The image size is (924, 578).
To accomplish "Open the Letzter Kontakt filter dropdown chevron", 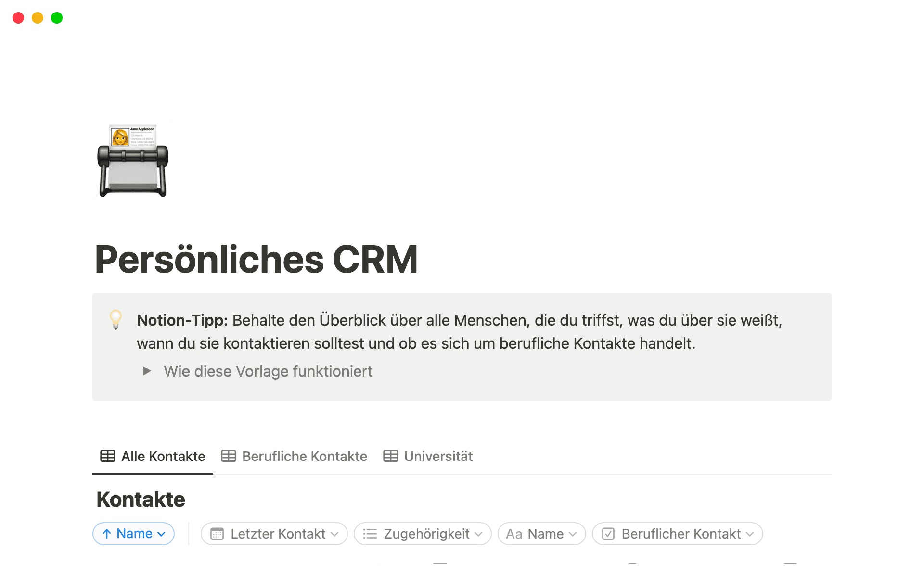I will click(x=335, y=534).
